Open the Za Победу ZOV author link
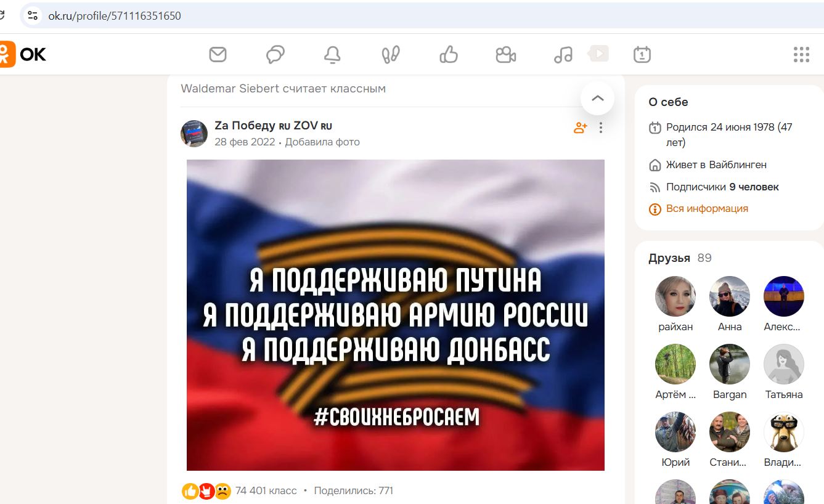The image size is (824, 504). [273, 126]
